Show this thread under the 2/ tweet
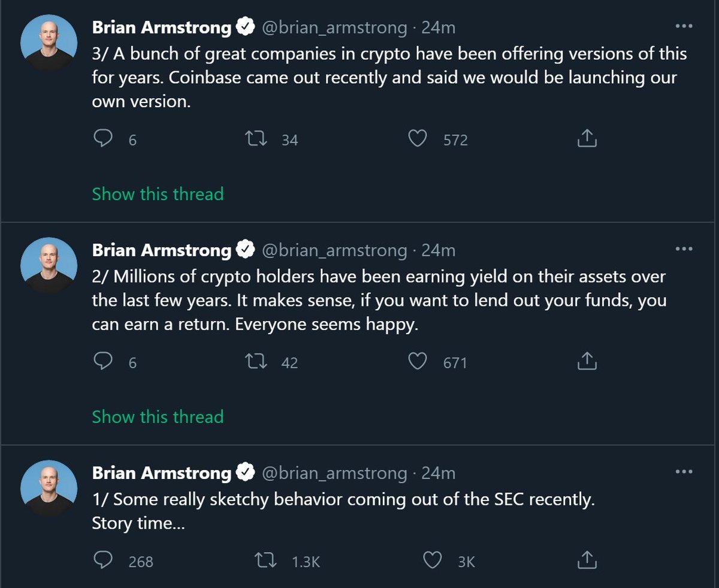This screenshot has height=588, width=719. [158, 416]
